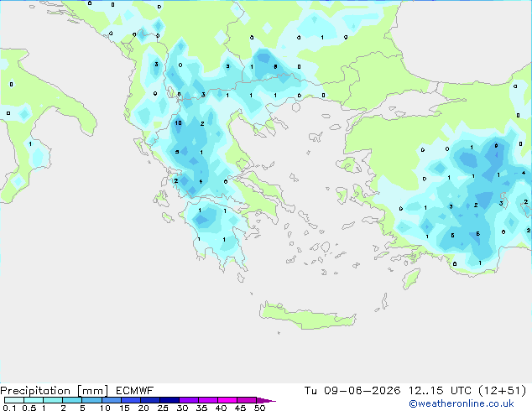Screen dimensions: 532x411
Task: Click the island of Crete on the map
Action: 307,316
